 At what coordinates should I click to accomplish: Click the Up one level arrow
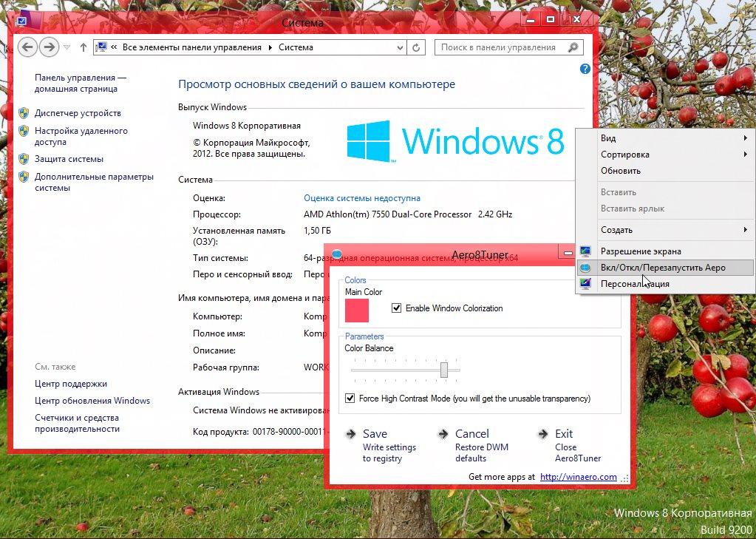coord(84,47)
